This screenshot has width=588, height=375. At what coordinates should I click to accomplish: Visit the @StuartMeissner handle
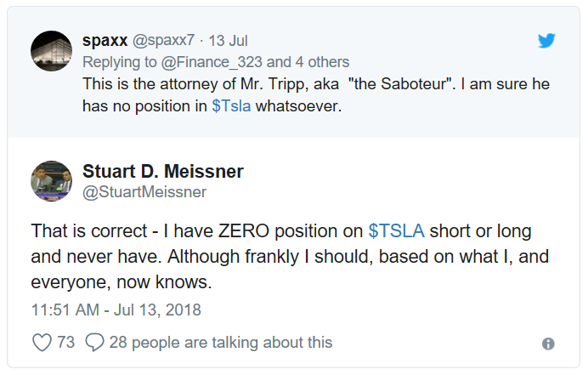point(144,192)
